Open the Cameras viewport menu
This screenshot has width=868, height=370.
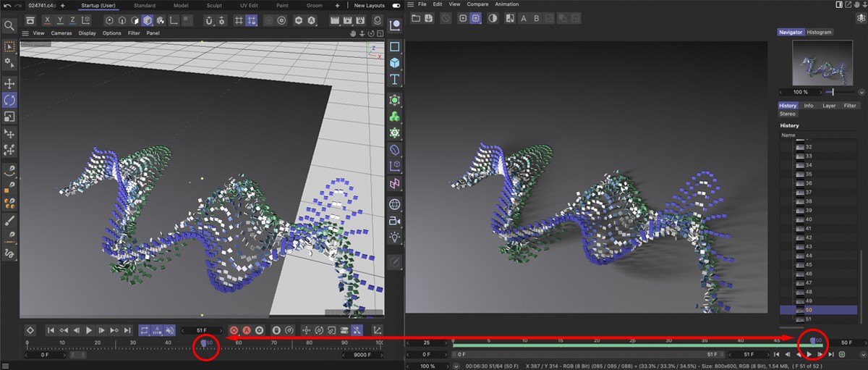pyautogui.click(x=61, y=33)
